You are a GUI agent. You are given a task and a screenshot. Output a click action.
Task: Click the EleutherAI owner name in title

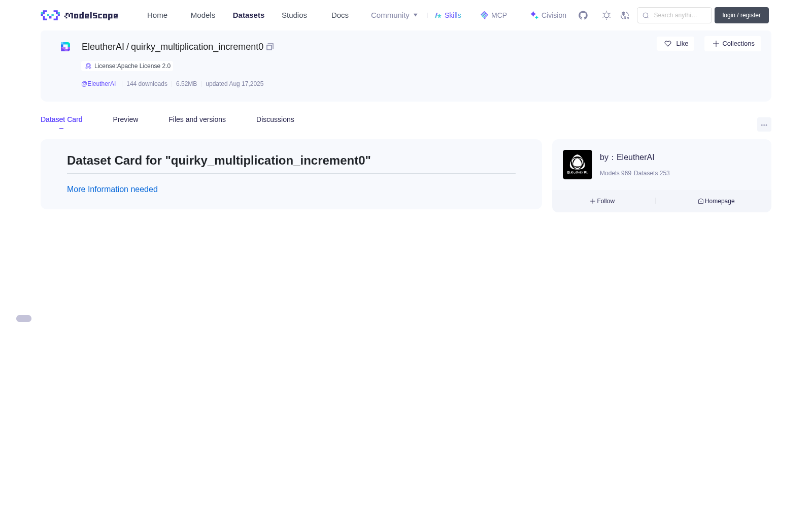(x=103, y=47)
